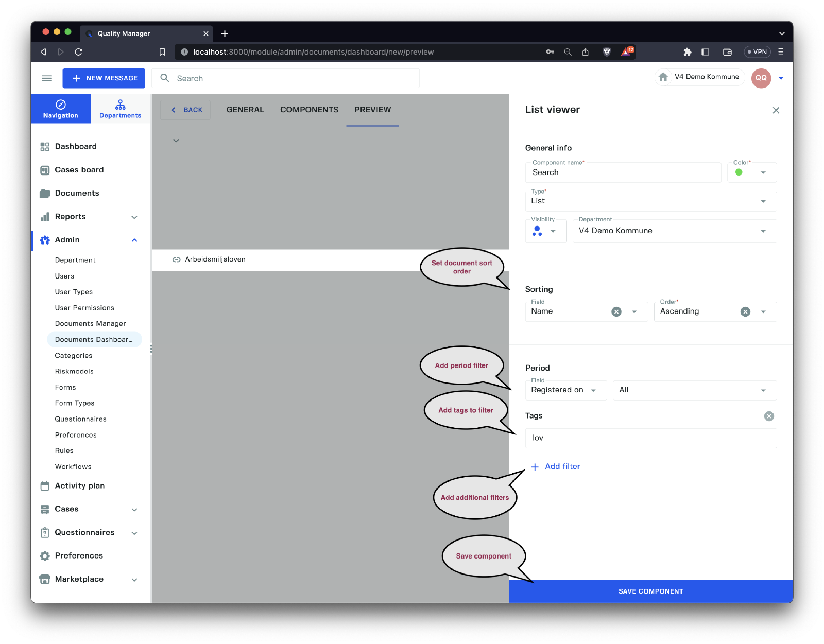Switch to the GENERAL tab
This screenshot has height=644, width=824.
pos(245,110)
